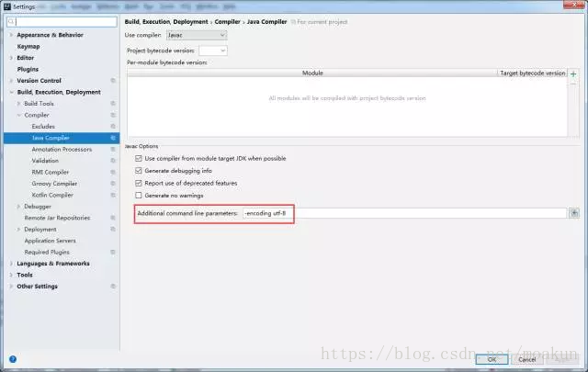Select RMI Compiler settings page

pyautogui.click(x=51, y=172)
